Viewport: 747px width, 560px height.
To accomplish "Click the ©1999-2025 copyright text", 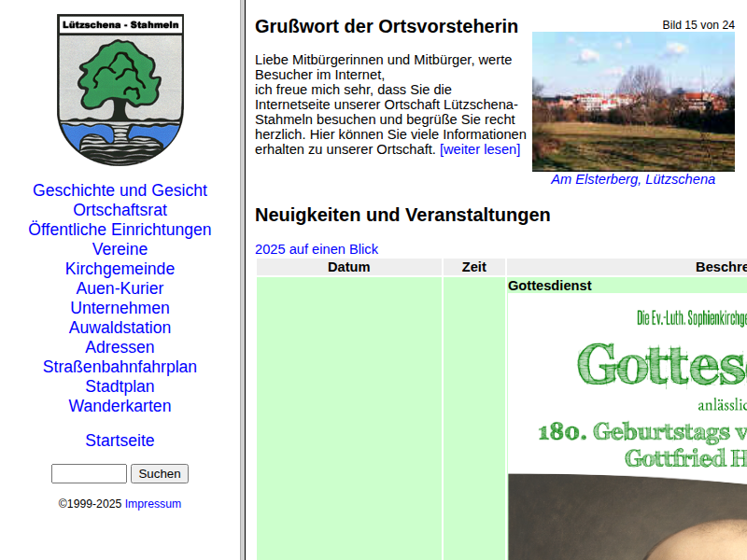I will coord(90,503).
